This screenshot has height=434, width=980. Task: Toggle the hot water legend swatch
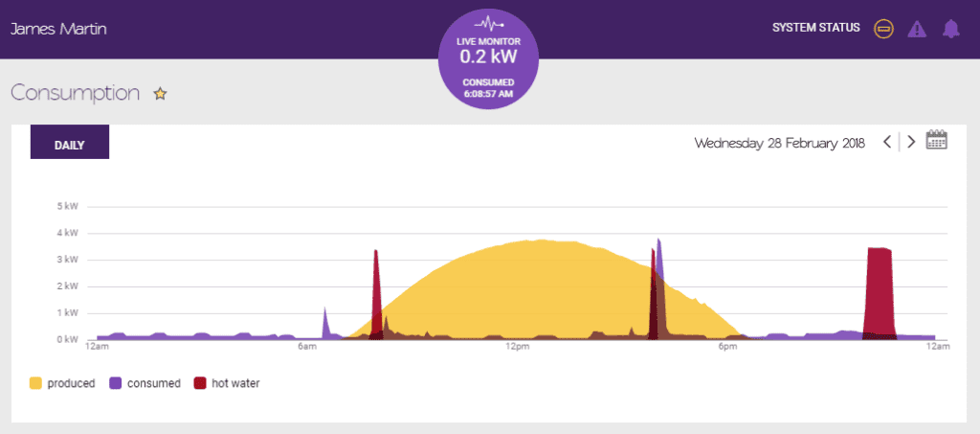[x=200, y=383]
